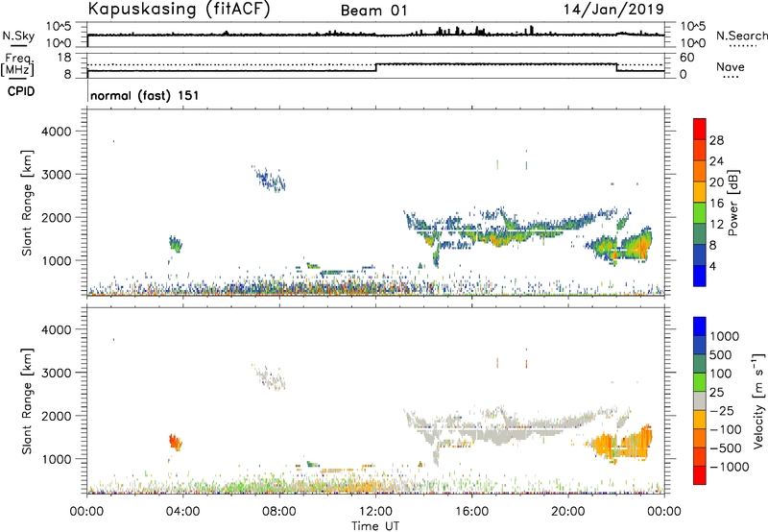Select the light green 12-16 dB Power segment
The image size is (768, 532).
pyautogui.click(x=700, y=213)
